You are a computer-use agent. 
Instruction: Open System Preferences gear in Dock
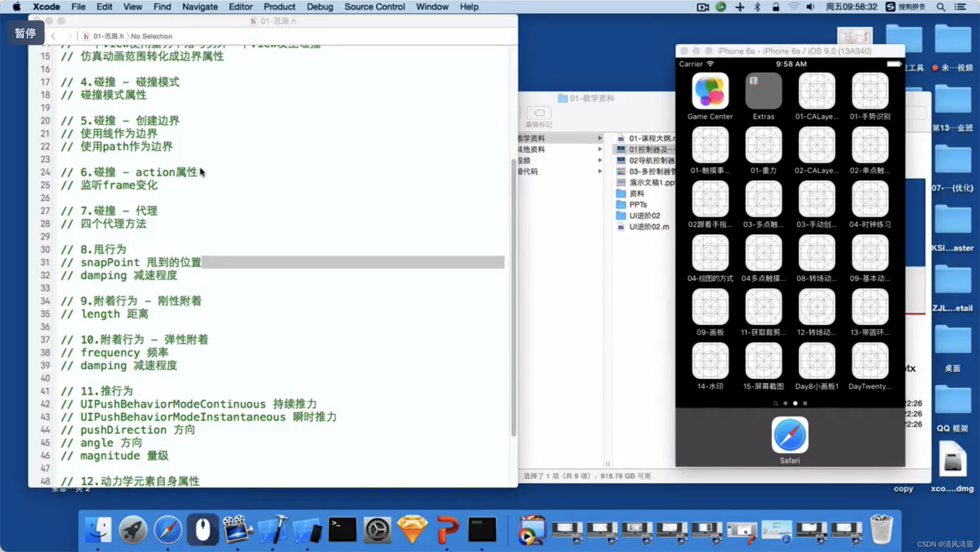377,530
